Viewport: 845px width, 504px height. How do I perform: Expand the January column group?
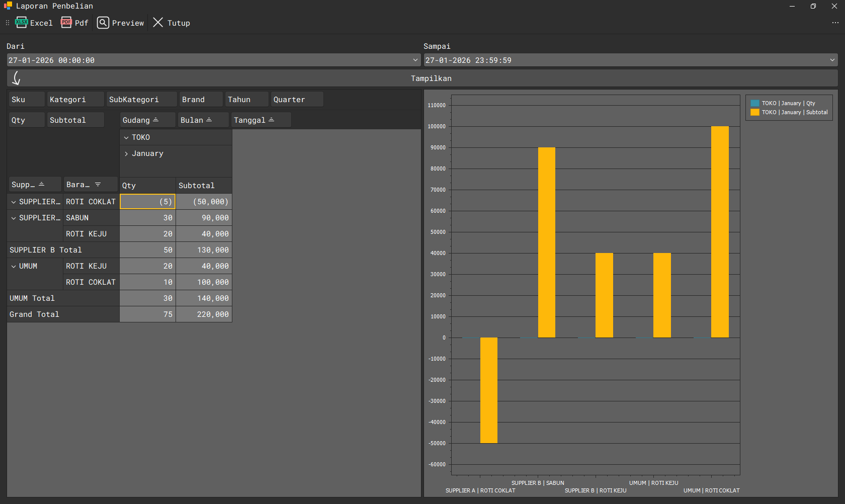126,154
